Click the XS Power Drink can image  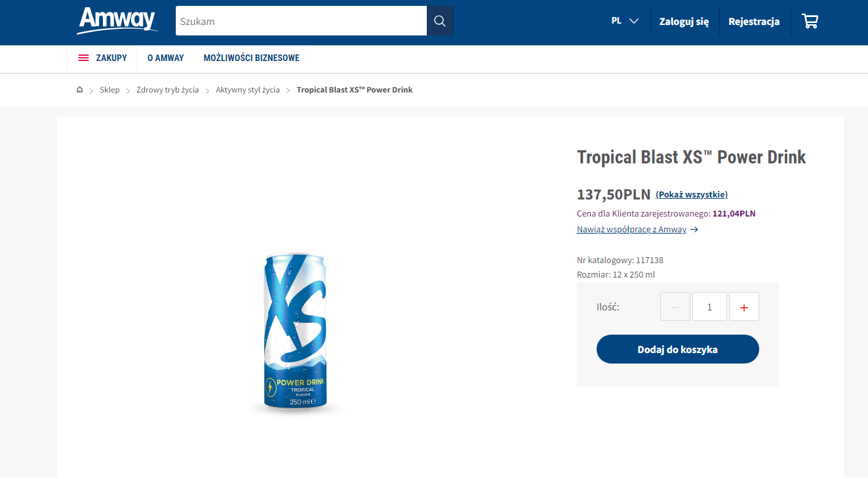[x=295, y=332]
